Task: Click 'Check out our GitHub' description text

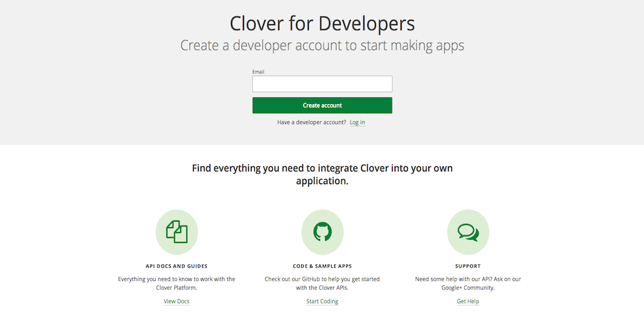Action: (x=322, y=283)
